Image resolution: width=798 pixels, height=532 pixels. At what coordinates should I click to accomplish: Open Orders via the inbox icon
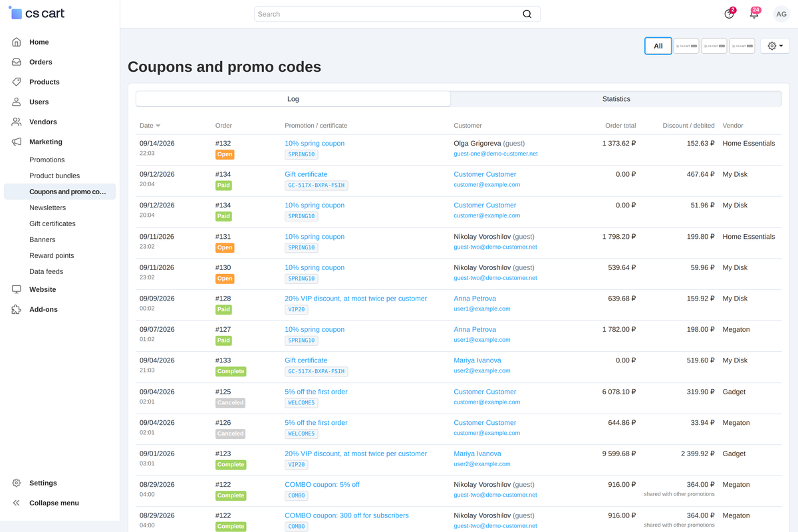point(17,62)
